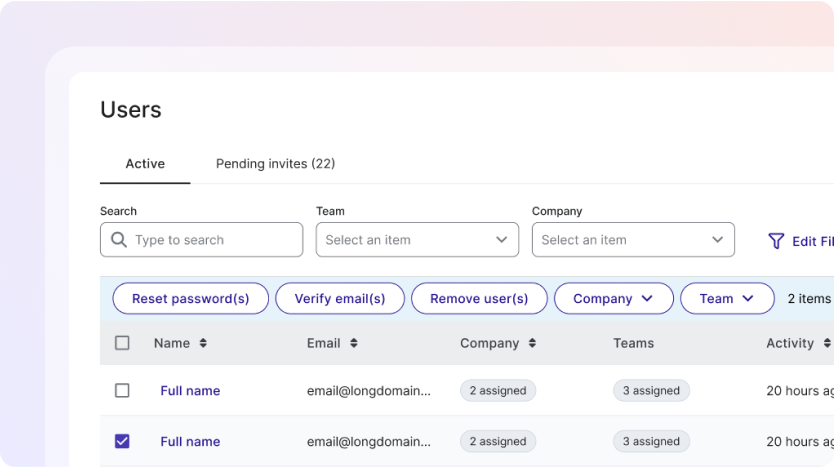This screenshot has width=834, height=467.
Task: Click the Verify email(s) button
Action: pyautogui.click(x=340, y=299)
